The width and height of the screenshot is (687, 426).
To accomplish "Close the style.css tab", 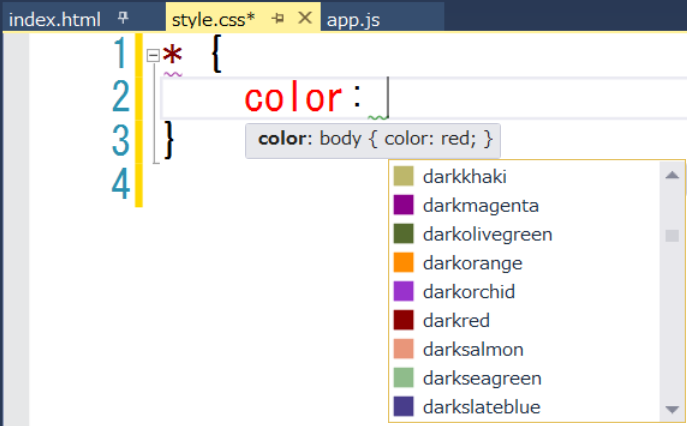I will point(304,18).
